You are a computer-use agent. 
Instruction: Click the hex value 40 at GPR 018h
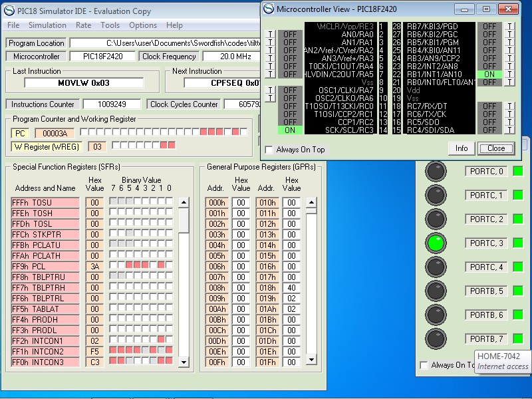point(291,288)
